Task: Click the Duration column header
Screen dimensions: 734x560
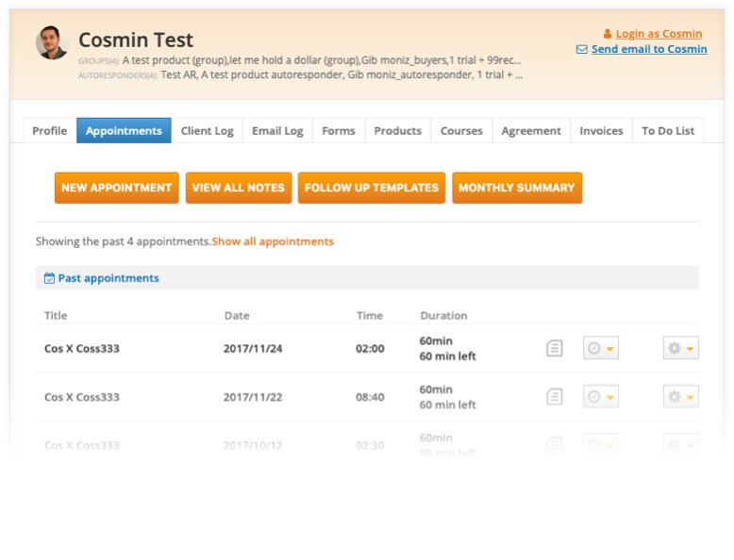Action: (443, 316)
